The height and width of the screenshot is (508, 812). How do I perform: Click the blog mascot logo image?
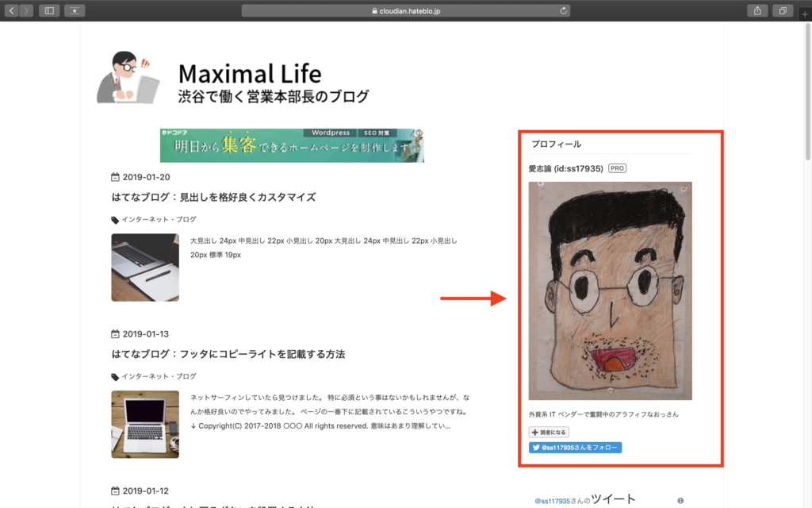pyautogui.click(x=128, y=77)
